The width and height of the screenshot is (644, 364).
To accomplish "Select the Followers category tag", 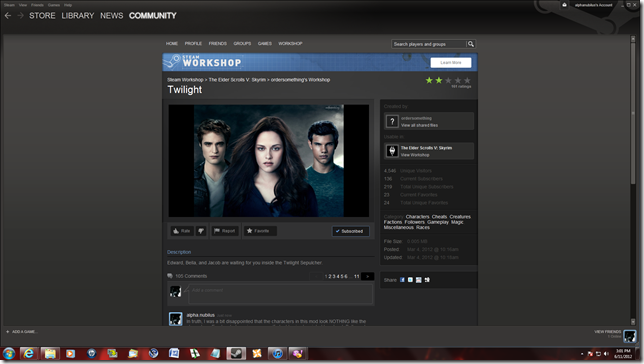I will [414, 222].
